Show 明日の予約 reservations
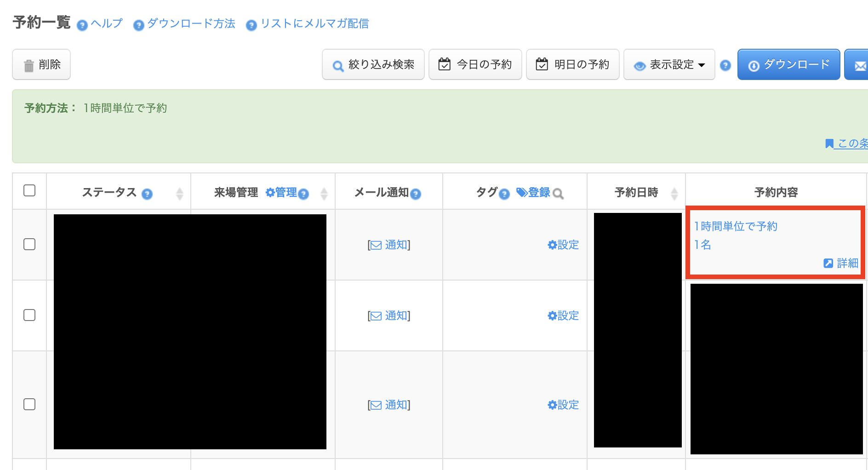The image size is (868, 470). [x=573, y=65]
